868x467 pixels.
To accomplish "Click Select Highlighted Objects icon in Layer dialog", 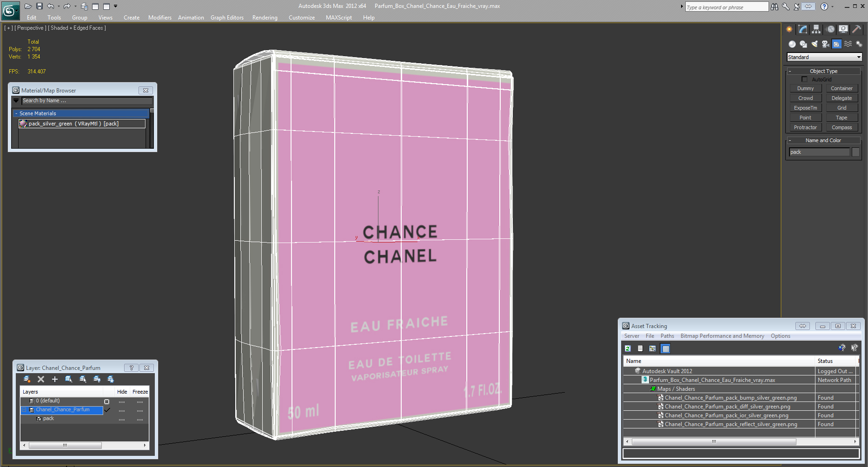I will [69, 379].
